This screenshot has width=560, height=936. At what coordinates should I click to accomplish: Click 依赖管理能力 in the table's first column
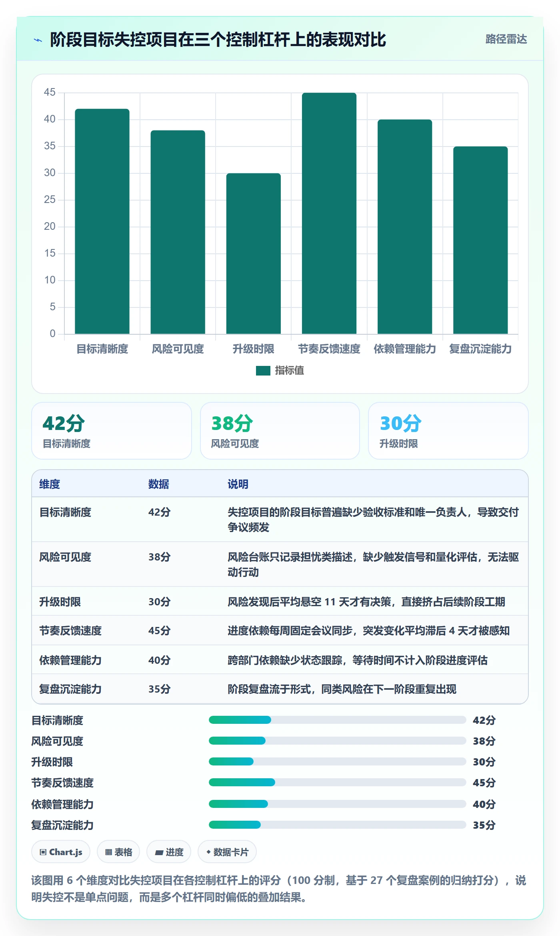tap(70, 660)
